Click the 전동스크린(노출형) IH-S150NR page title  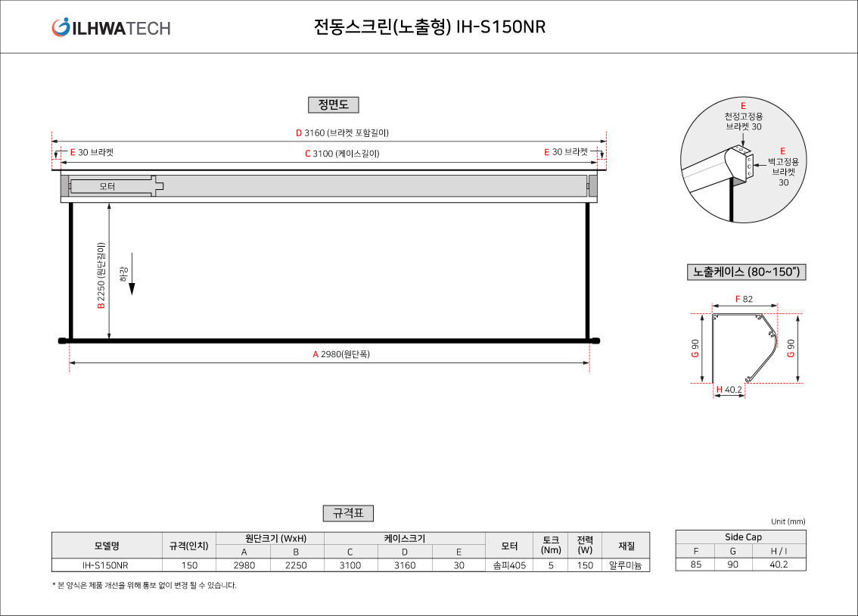(429, 27)
